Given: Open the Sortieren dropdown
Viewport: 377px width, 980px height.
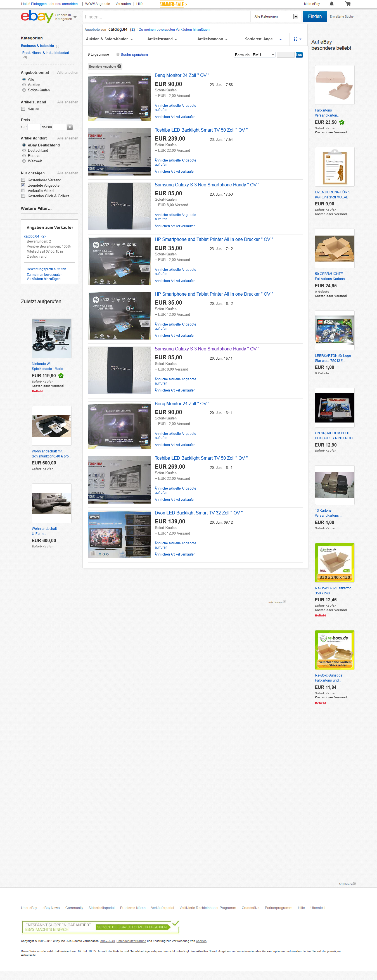Looking at the screenshot, I should pos(264,39).
